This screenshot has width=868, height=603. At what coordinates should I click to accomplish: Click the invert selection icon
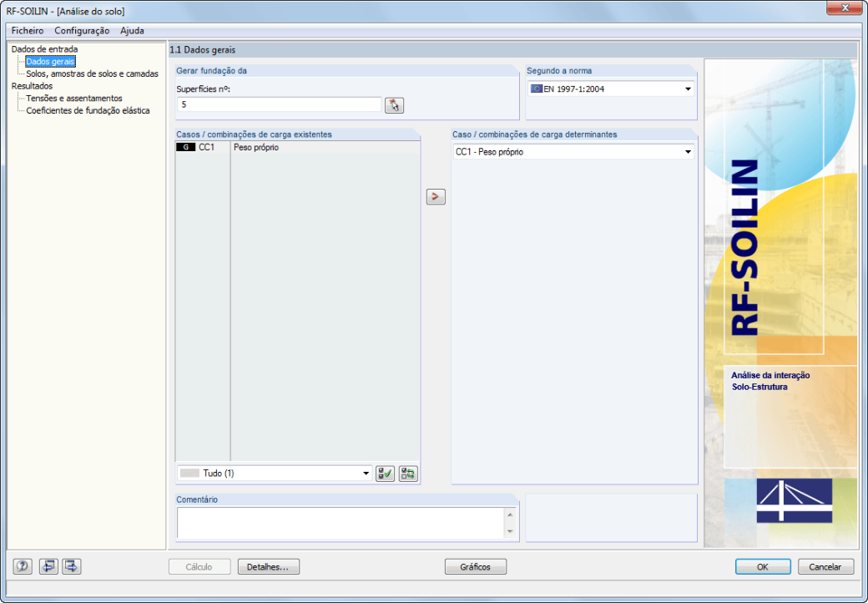tap(408, 474)
